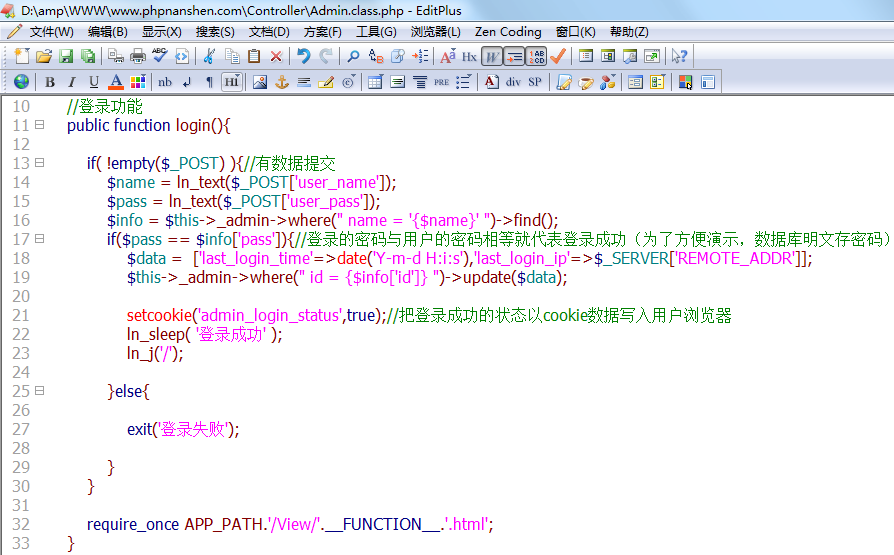
Task: Open the Hi heading dropdown
Action: (231, 82)
